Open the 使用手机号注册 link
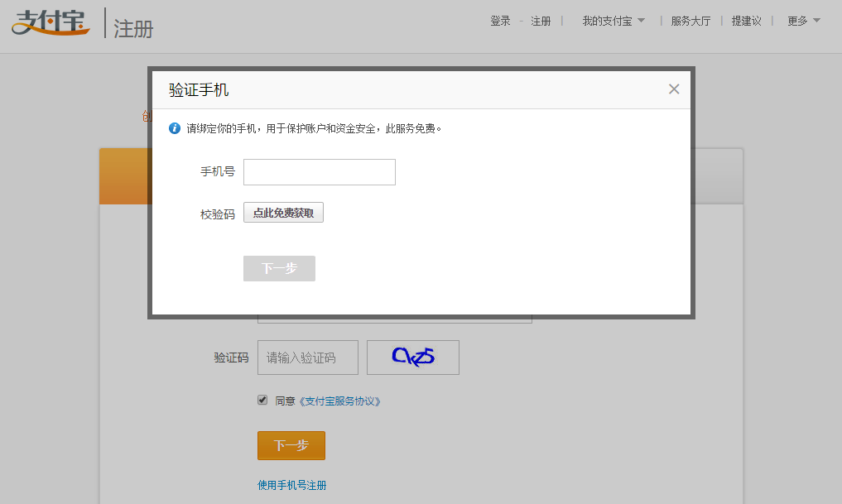842x504 pixels. (x=291, y=485)
